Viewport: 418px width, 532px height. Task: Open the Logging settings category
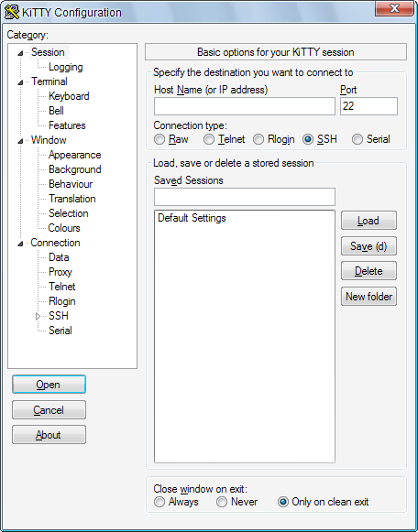click(x=65, y=67)
